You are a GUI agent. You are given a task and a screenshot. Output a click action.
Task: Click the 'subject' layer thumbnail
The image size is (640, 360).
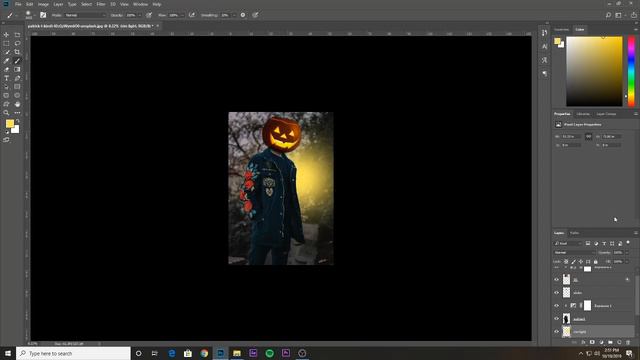point(566,318)
